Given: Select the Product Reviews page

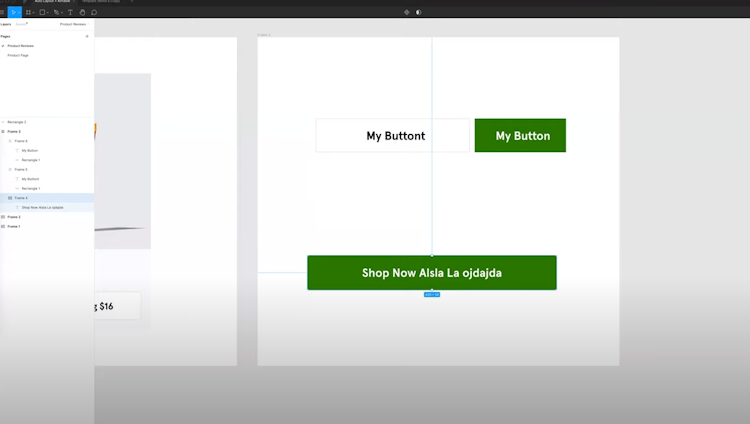Looking at the screenshot, I should pyautogui.click(x=21, y=46).
